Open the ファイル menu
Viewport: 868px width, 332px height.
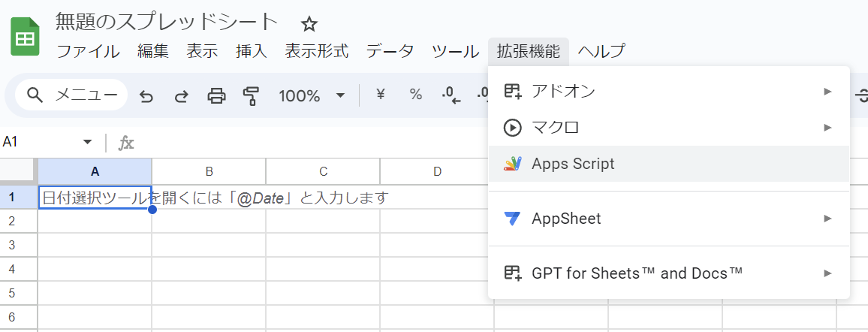point(89,52)
